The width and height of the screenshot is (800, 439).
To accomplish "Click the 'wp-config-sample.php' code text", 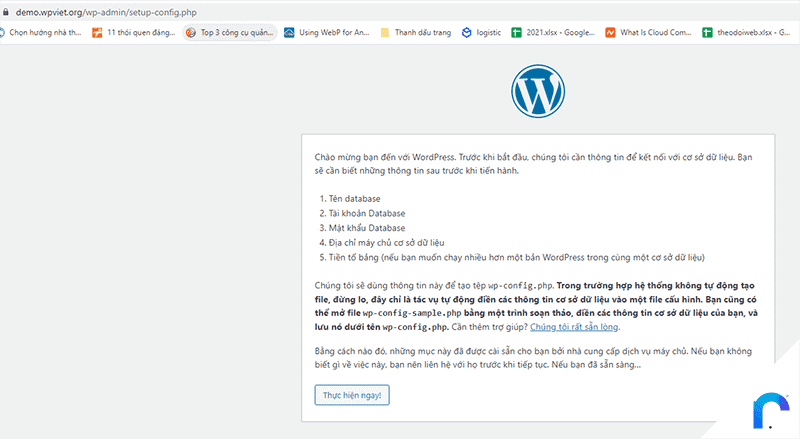I will (x=412, y=313).
